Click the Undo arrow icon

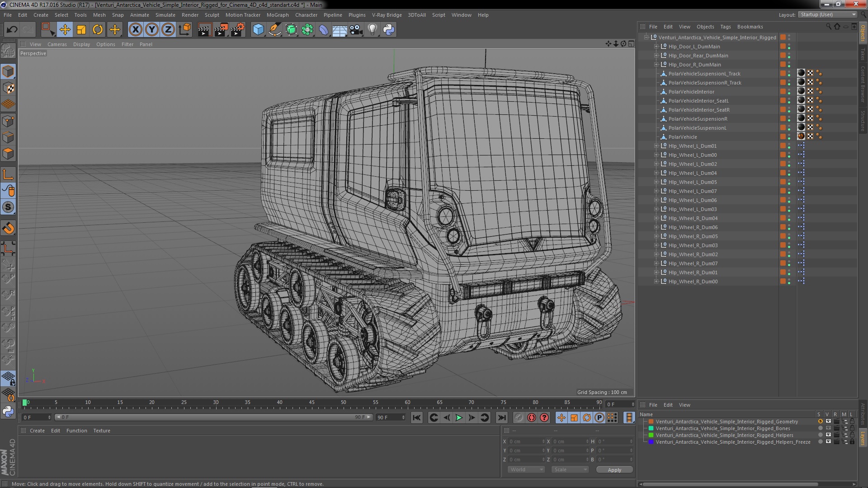(12, 30)
